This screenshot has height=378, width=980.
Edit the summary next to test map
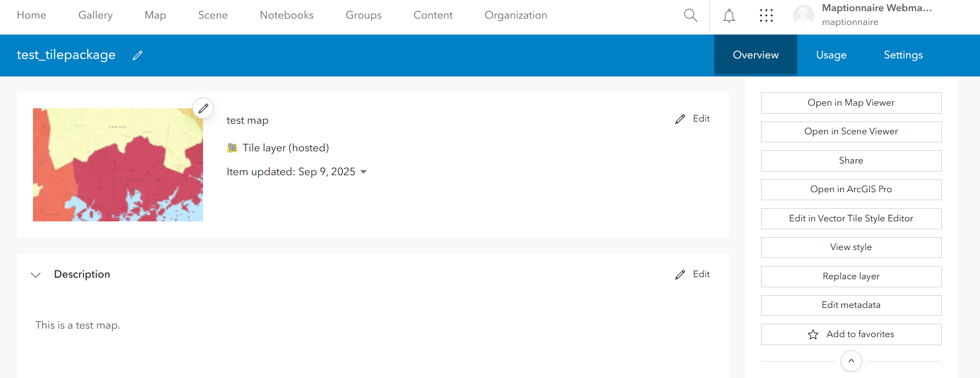(692, 119)
